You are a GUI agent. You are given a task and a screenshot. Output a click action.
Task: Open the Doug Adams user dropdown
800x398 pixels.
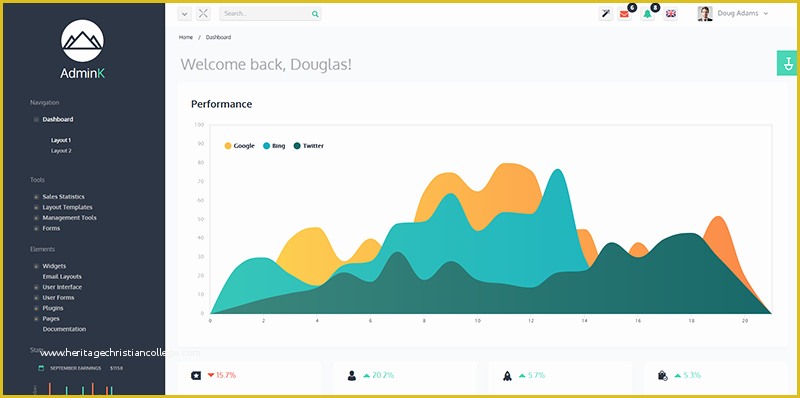(742, 14)
